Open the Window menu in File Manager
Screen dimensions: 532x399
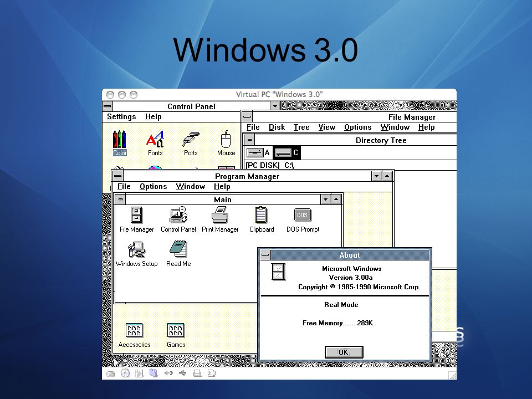395,127
